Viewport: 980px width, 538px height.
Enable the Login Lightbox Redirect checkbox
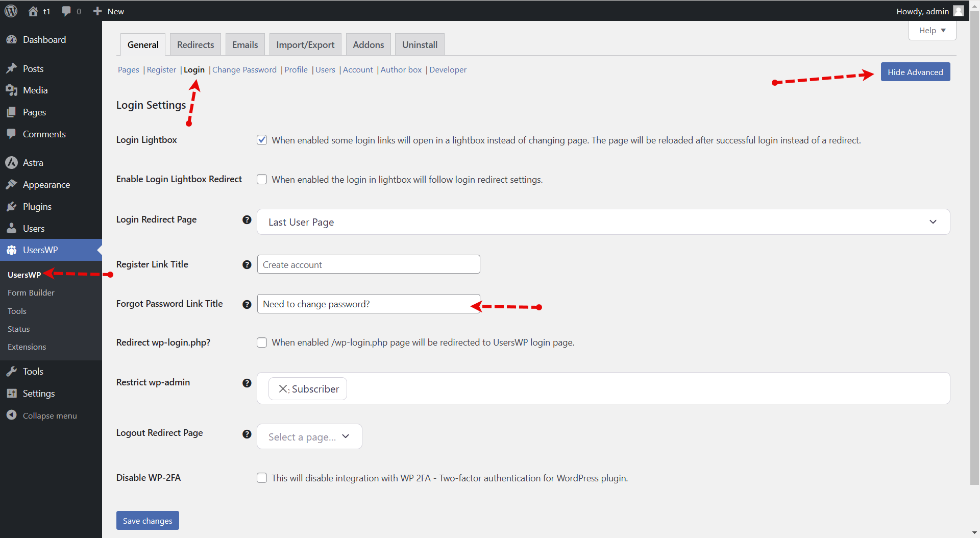[262, 180]
